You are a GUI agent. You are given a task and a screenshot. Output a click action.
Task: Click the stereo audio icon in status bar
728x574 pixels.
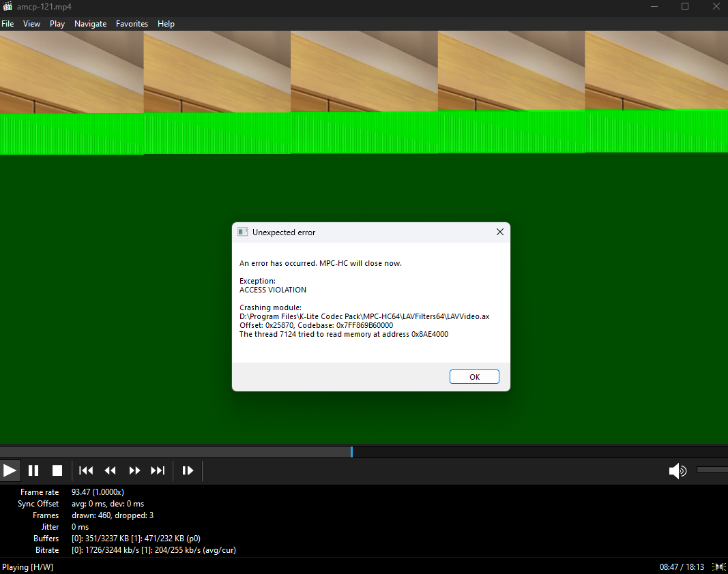coord(718,567)
